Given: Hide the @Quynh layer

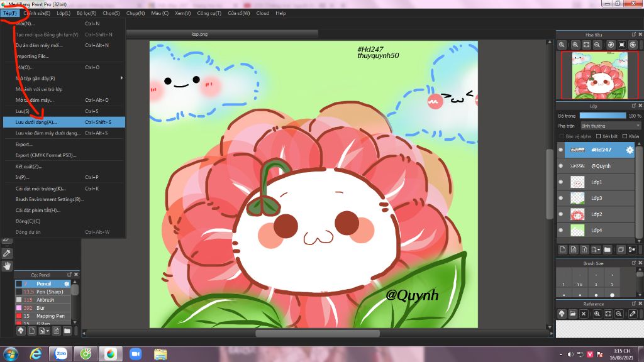Looking at the screenshot, I should click(560, 166).
